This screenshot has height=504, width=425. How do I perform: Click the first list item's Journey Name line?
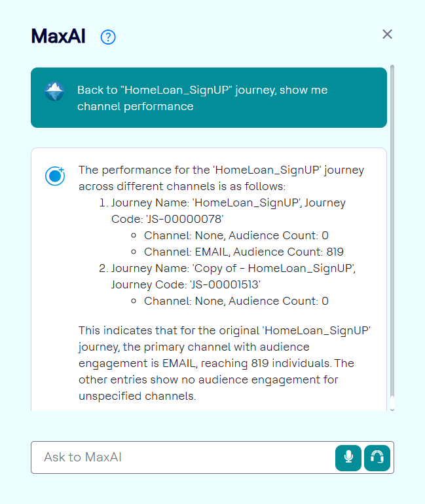click(x=228, y=203)
